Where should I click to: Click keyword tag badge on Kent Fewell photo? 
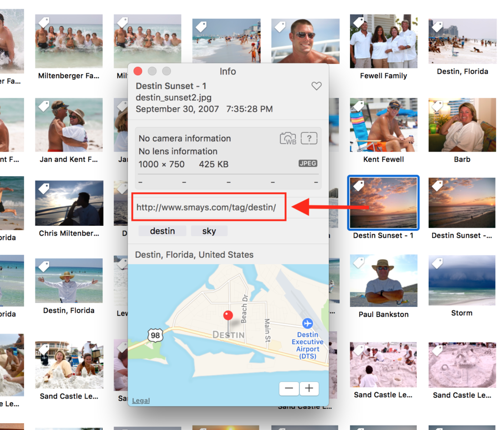coord(359,106)
